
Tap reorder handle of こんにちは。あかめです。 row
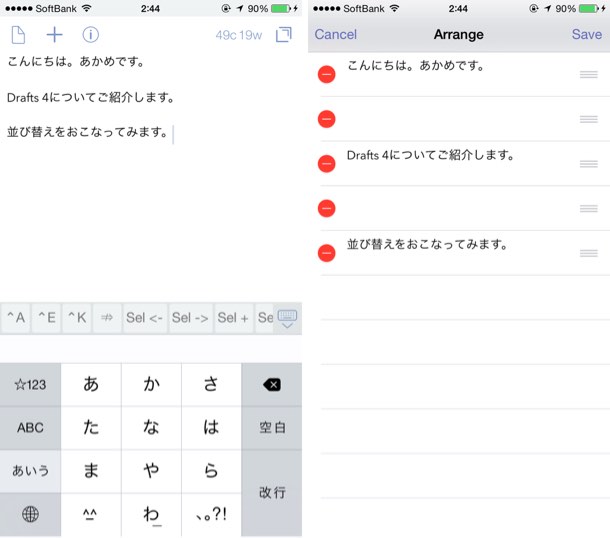(589, 75)
